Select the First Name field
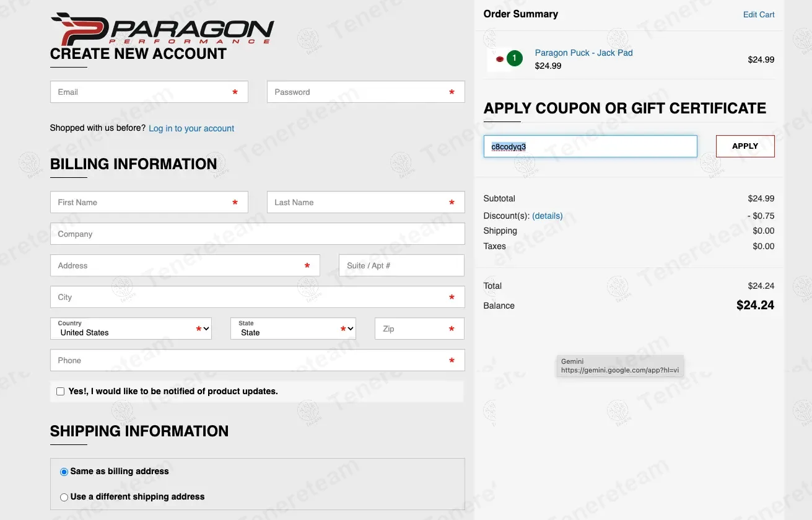The height and width of the screenshot is (520, 812). pyautogui.click(x=142, y=203)
